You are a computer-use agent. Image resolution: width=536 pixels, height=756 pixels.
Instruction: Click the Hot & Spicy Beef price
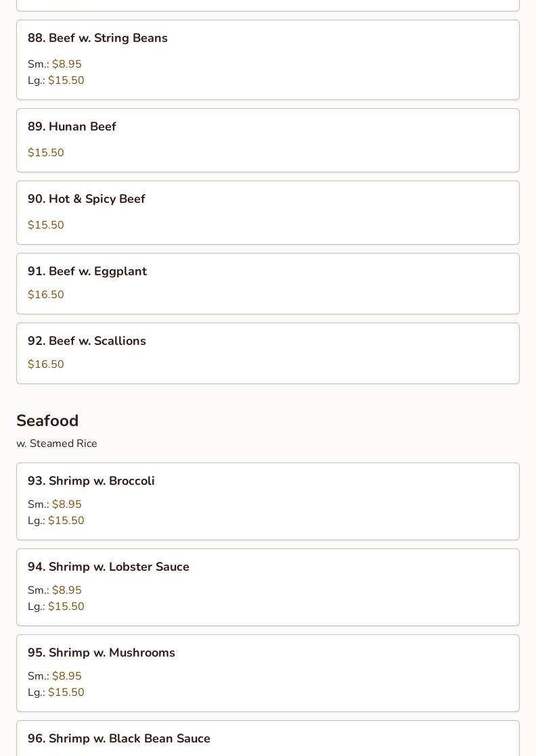pos(46,225)
